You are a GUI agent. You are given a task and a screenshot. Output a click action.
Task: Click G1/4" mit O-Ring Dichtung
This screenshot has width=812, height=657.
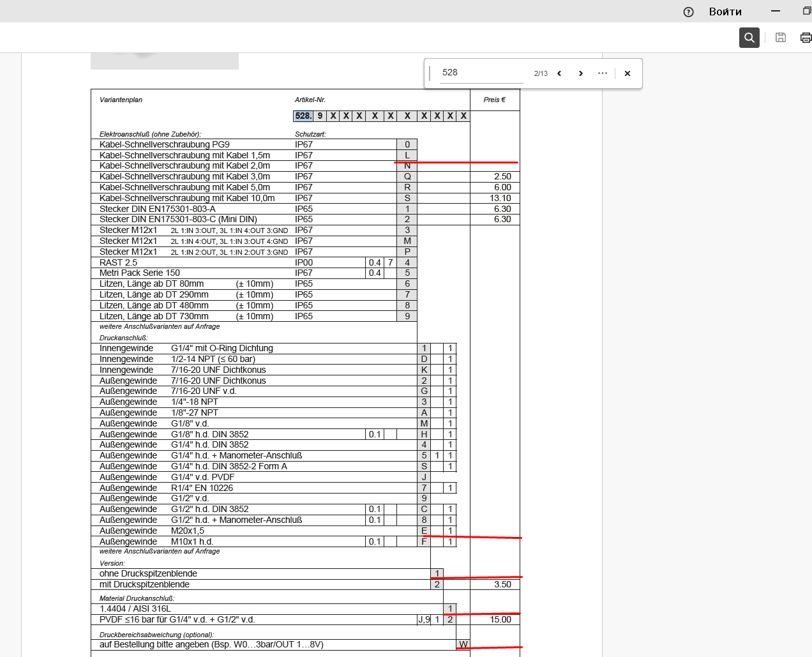[222, 348]
